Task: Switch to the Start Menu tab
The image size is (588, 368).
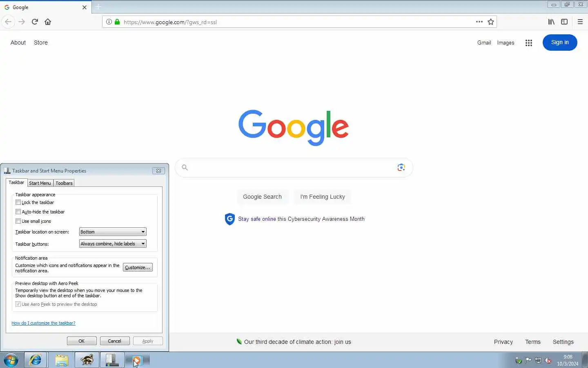Action: click(40, 183)
